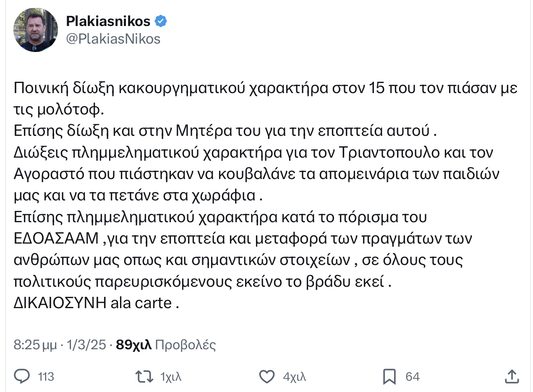533x392 pixels.
Task: Click the reply speech bubble icon
Action: (22, 376)
